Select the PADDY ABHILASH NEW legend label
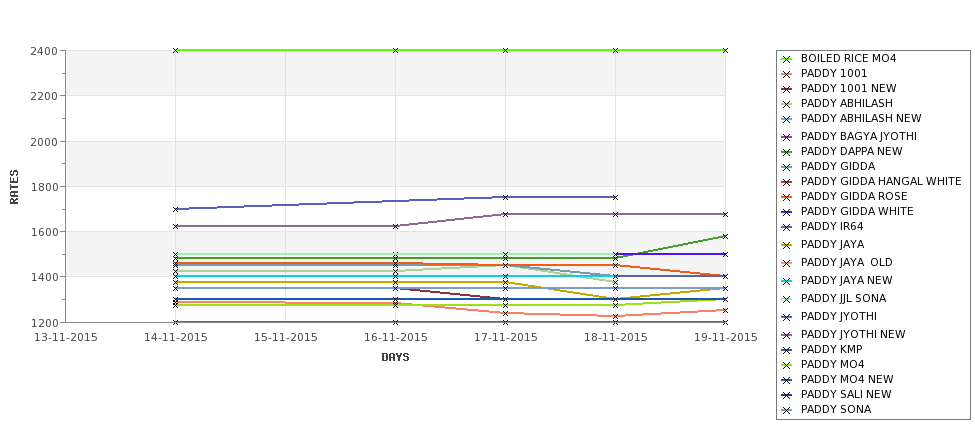This screenshot has height=429, width=975. click(x=861, y=118)
